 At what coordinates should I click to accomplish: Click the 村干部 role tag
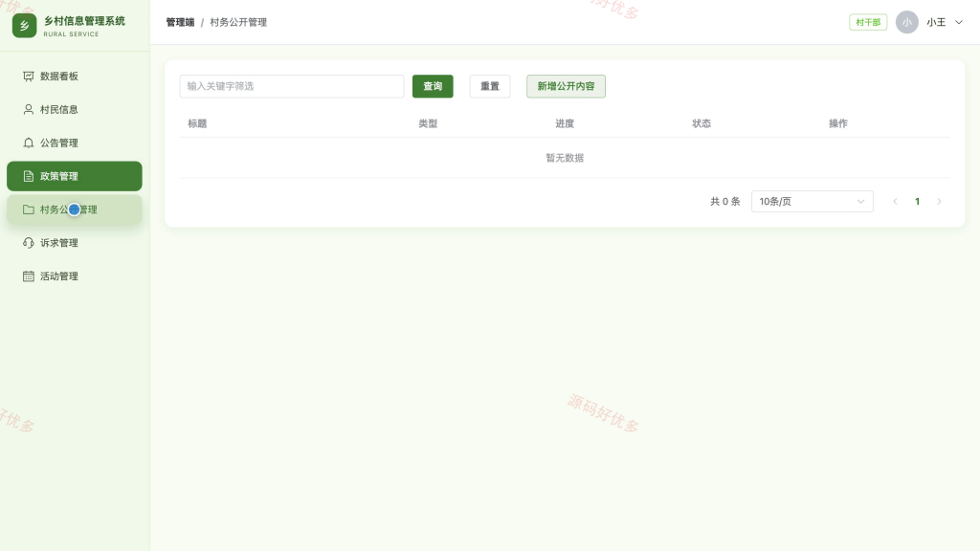(868, 23)
